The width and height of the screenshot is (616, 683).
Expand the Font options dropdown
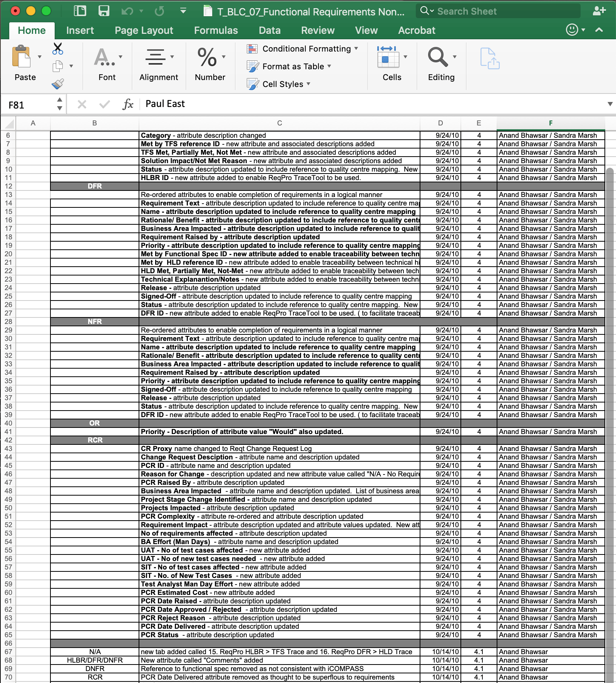click(121, 56)
